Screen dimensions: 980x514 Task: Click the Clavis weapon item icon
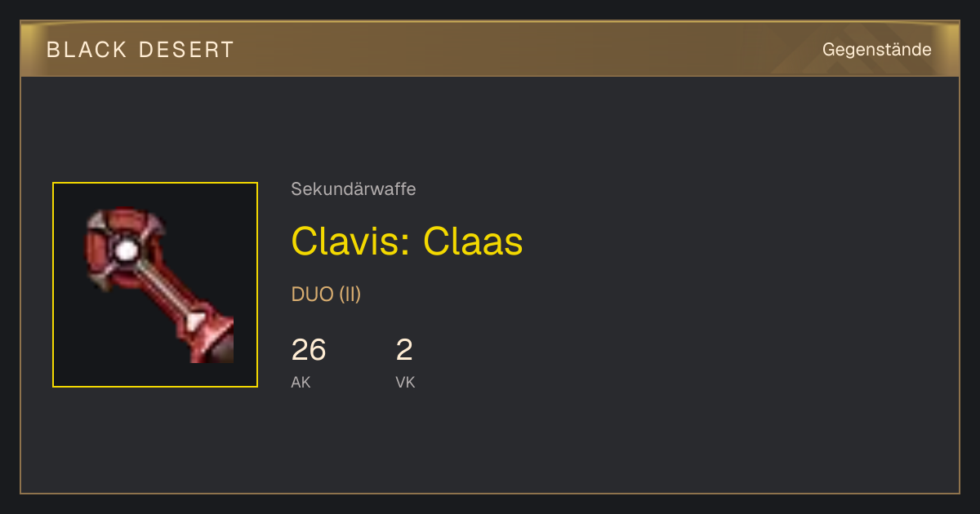point(155,285)
